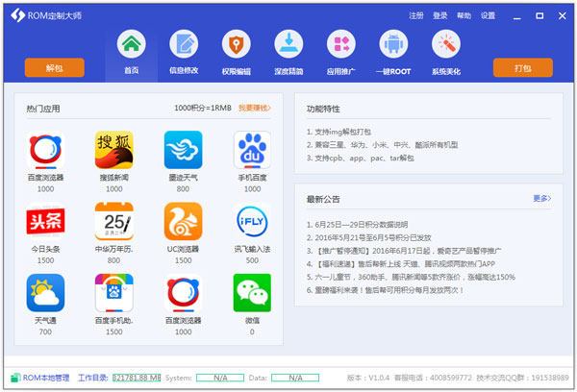Screen dimensions: 577x392
Task: Select 天气通 weather icon
Action: click(x=45, y=293)
